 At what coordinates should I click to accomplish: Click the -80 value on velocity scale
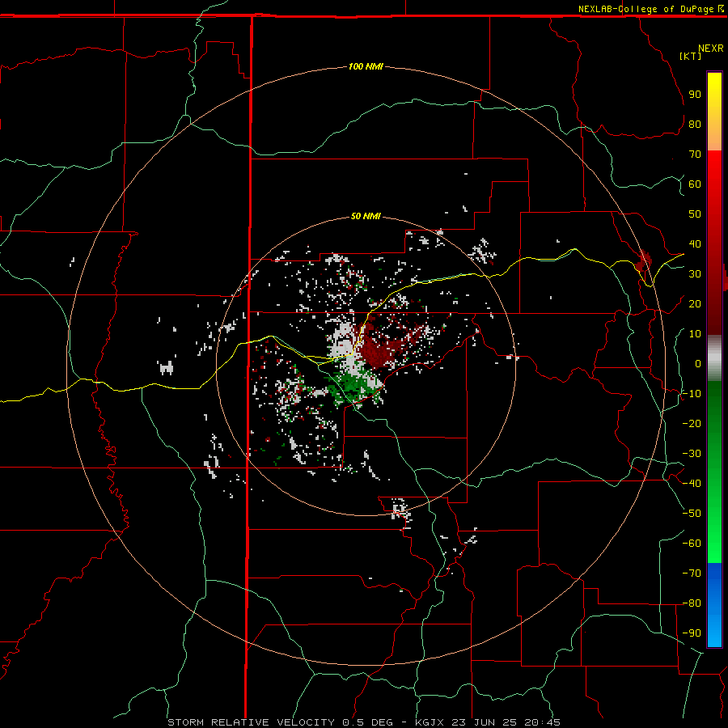coord(692,603)
